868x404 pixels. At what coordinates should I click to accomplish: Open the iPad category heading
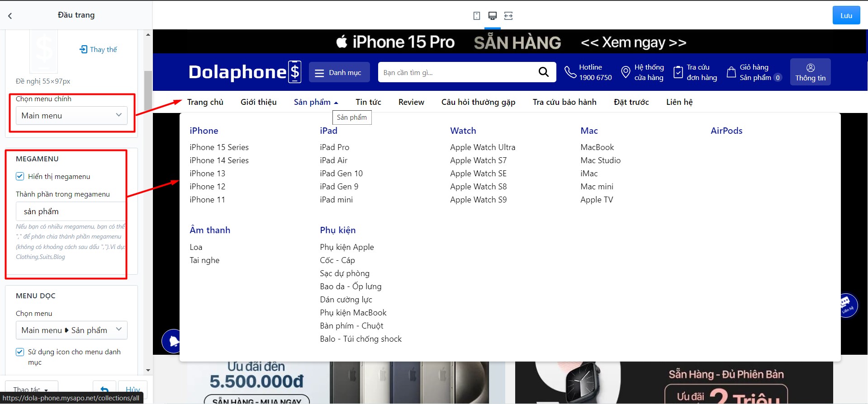[x=328, y=131]
